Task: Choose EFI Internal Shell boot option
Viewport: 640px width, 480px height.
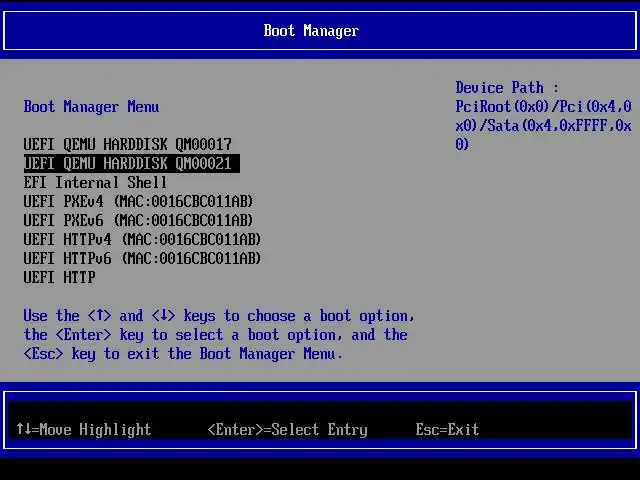Action: click(x=95, y=182)
